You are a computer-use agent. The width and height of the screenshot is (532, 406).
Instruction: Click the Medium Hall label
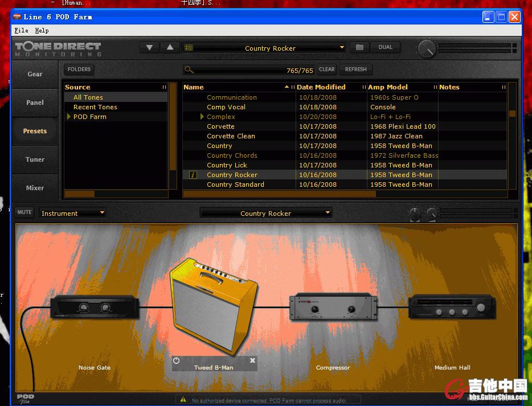pos(452,368)
